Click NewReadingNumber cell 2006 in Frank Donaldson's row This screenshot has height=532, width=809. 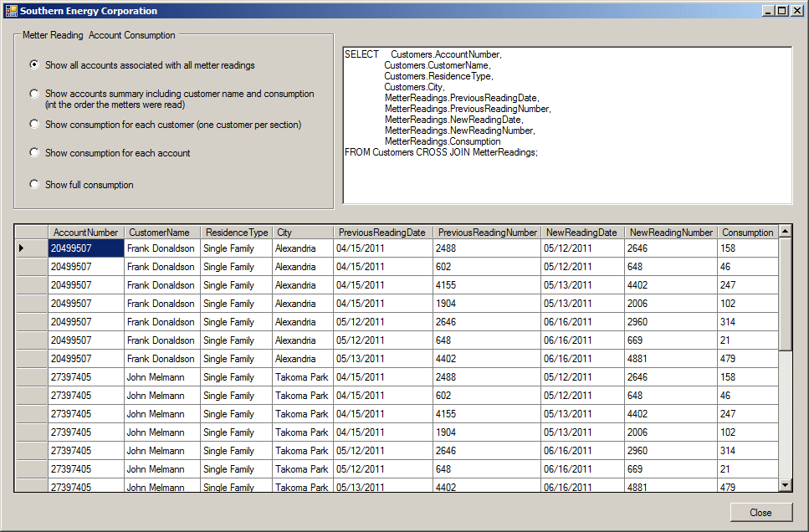[671, 304]
